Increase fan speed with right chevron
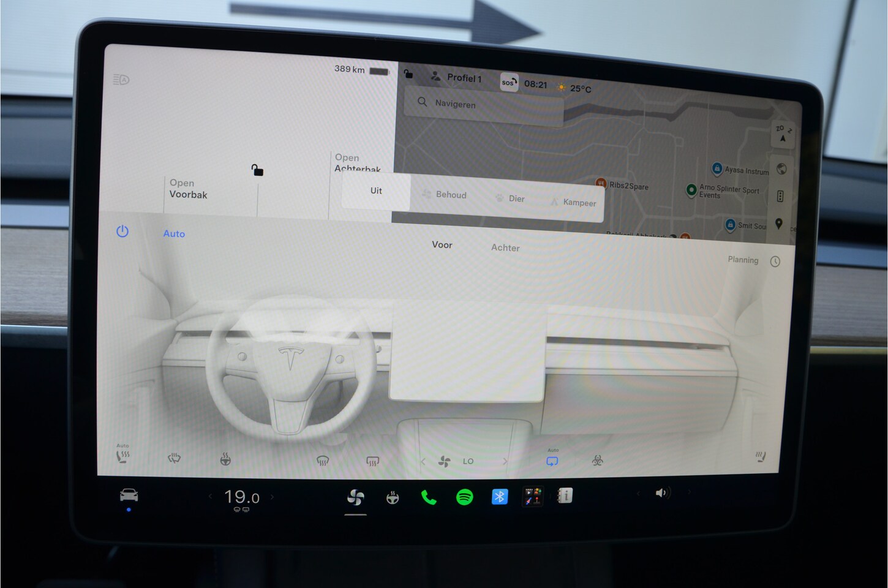Viewport: 888px width, 588px height. coord(505,461)
